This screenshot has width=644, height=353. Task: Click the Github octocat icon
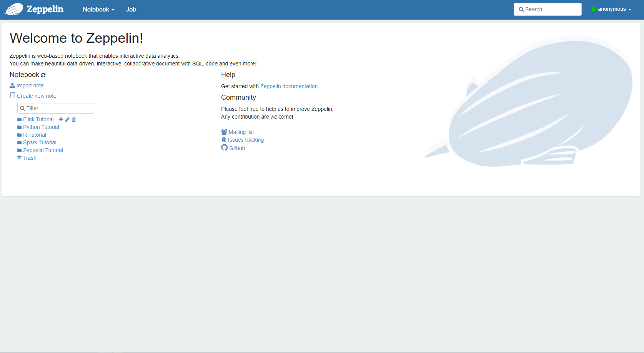[225, 148]
